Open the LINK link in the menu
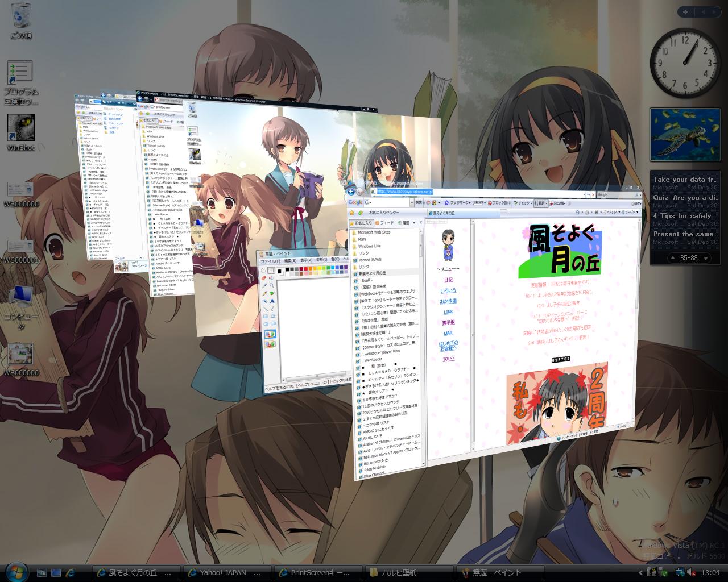The width and height of the screenshot is (728, 582). (448, 311)
